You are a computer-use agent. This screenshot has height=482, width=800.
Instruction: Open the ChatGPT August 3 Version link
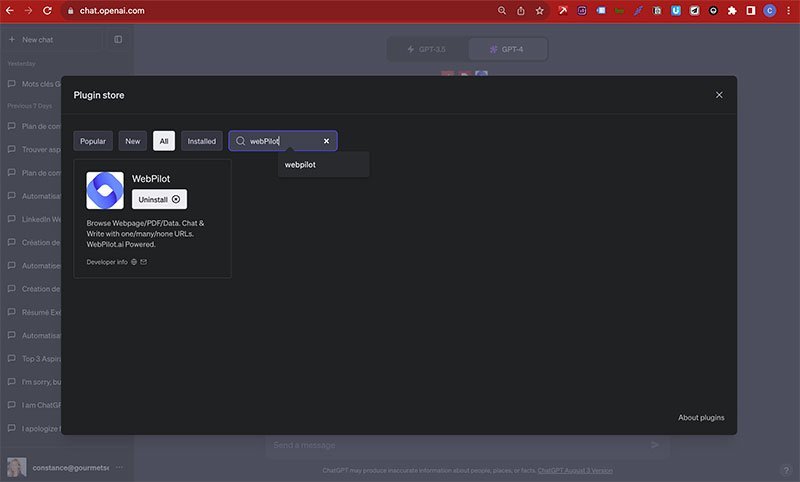click(575, 470)
